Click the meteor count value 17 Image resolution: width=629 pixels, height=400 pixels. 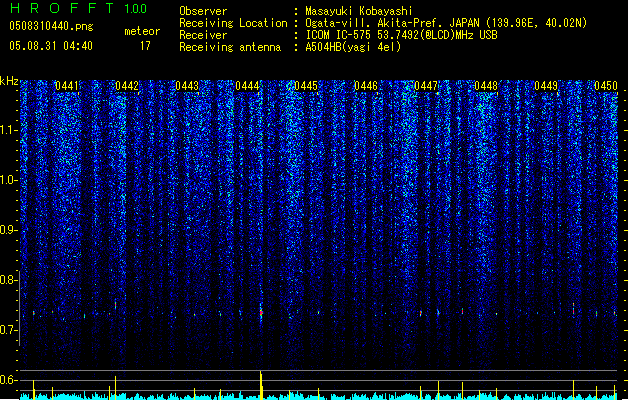coord(145,46)
